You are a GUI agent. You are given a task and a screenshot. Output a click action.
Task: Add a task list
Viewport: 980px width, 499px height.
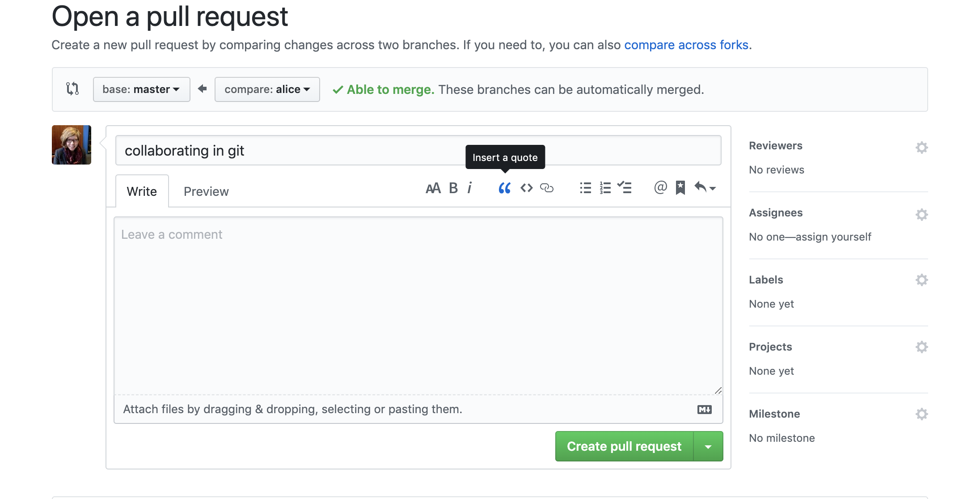625,188
